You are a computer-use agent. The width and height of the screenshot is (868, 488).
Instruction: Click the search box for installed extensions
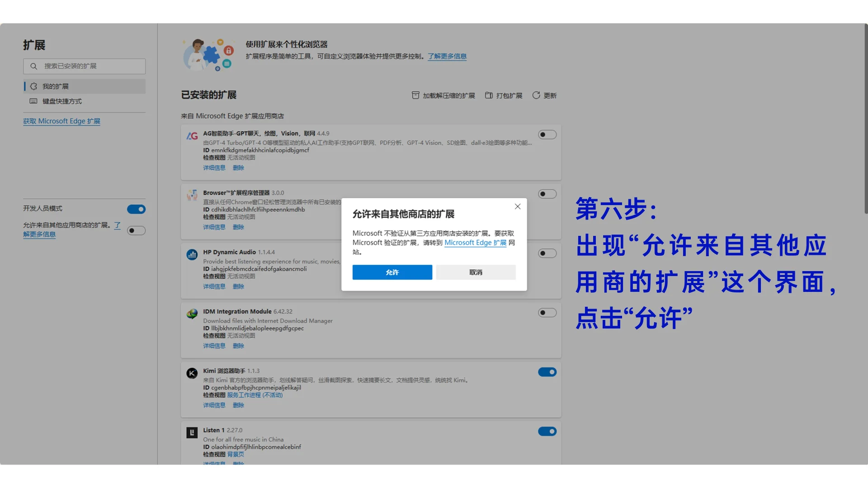click(x=85, y=66)
